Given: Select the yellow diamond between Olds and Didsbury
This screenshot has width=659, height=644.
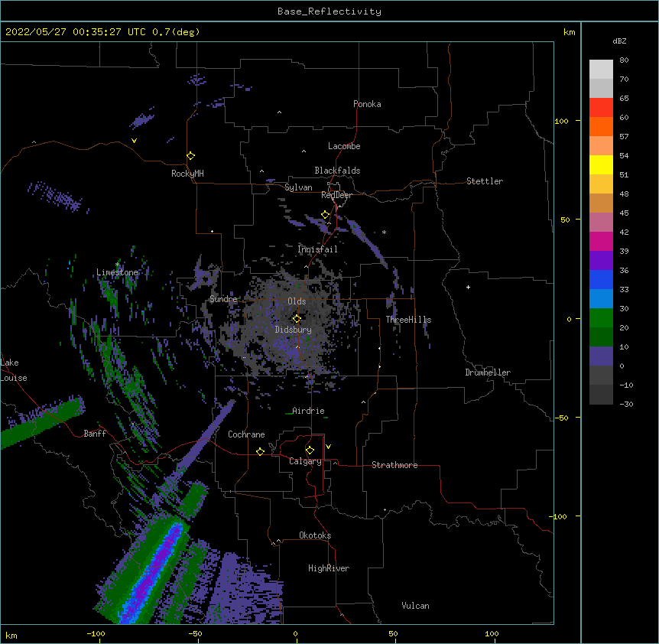Looking at the screenshot, I should [297, 319].
